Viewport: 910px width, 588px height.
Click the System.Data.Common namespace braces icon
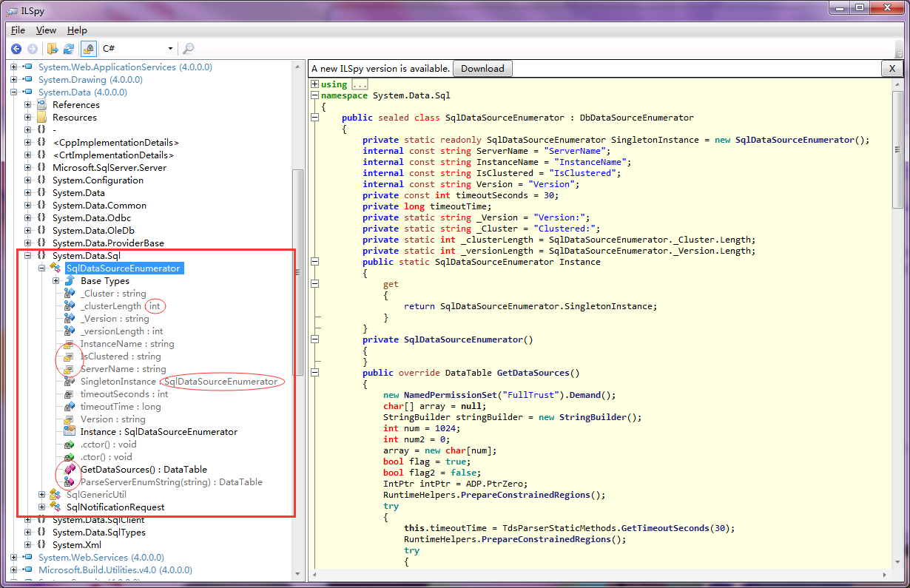(41, 205)
